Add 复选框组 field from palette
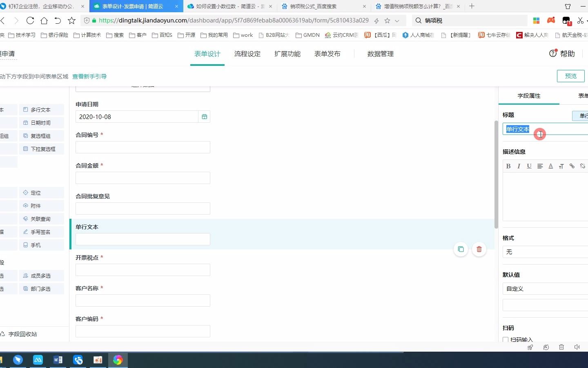Screen dimensions: 588x368 pyautogui.click(x=42, y=136)
